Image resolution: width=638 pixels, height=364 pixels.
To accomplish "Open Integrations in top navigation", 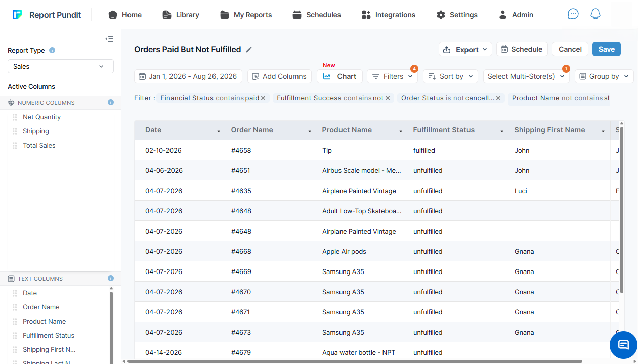I will pyautogui.click(x=389, y=15).
